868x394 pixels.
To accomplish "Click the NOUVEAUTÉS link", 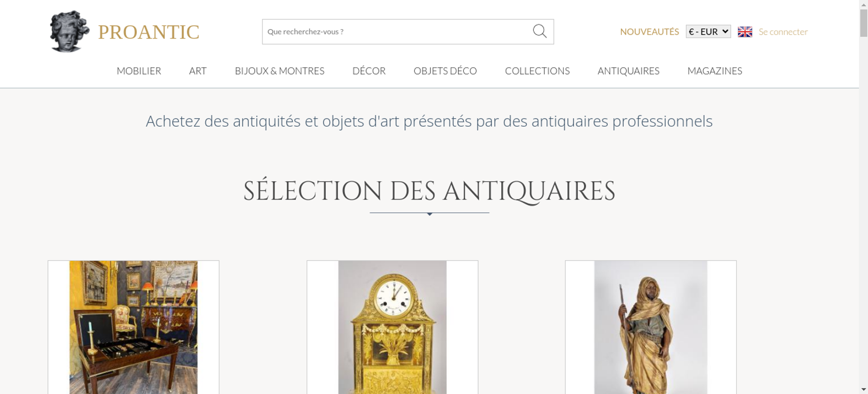I will point(649,32).
